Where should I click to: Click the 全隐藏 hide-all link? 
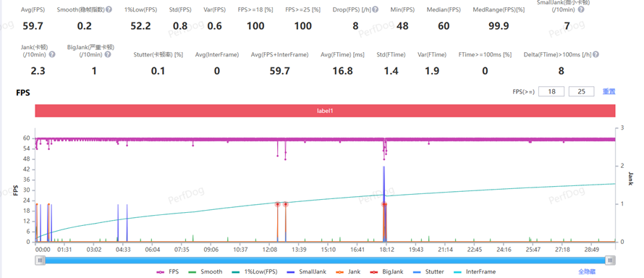(x=587, y=271)
